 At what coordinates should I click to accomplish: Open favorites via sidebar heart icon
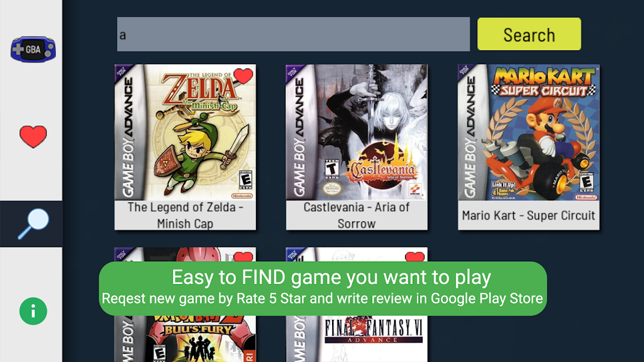pos(33,136)
